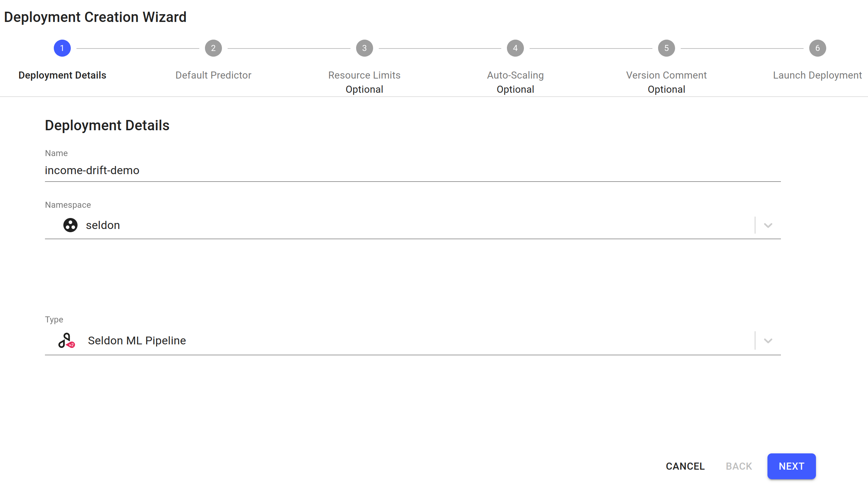Open the namespace selector chevron

click(x=769, y=225)
